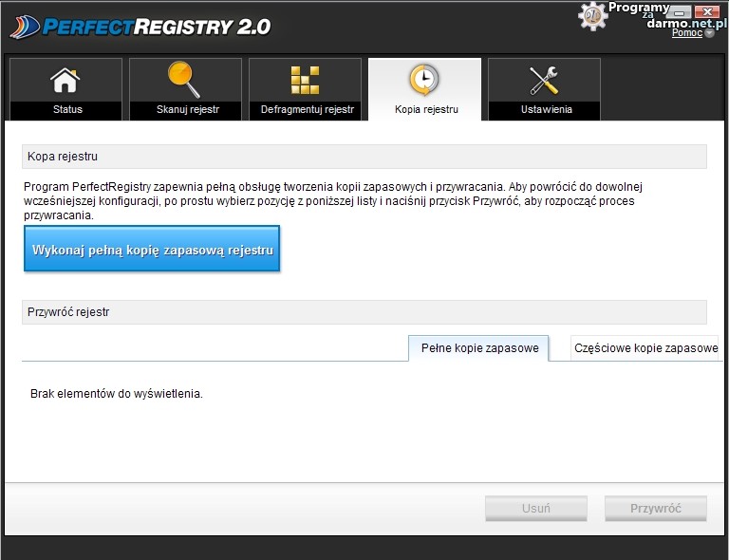Minimize the PerfectRegistry window
The height and width of the screenshot is (560, 729).
(x=680, y=10)
